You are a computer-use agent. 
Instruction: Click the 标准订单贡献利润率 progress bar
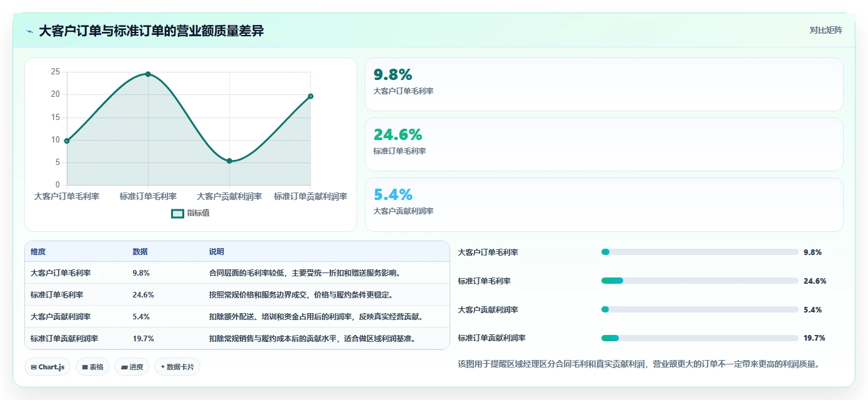(x=699, y=338)
